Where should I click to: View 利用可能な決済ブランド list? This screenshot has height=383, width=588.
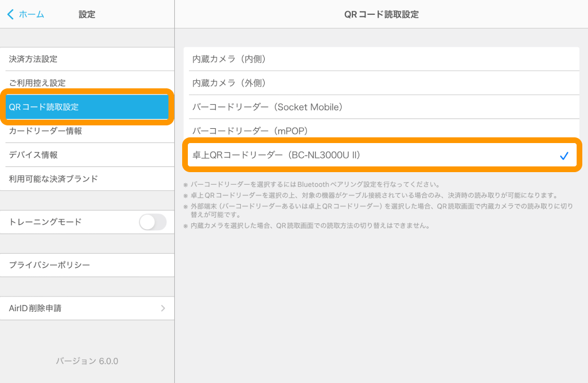[54, 179]
